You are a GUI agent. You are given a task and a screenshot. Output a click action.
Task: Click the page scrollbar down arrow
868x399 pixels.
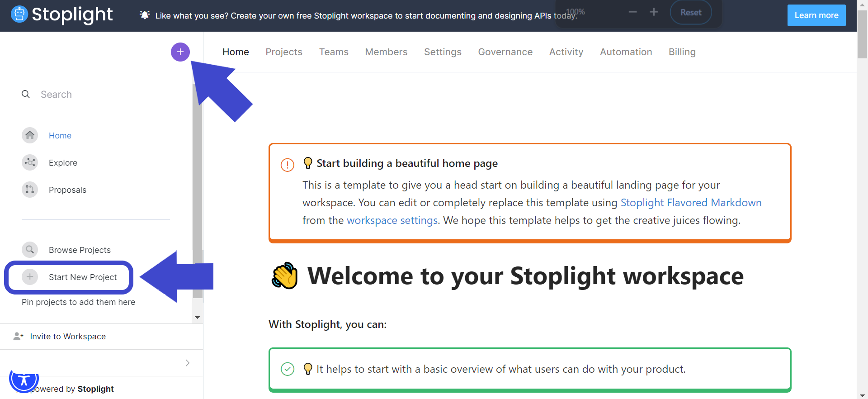tap(862, 395)
